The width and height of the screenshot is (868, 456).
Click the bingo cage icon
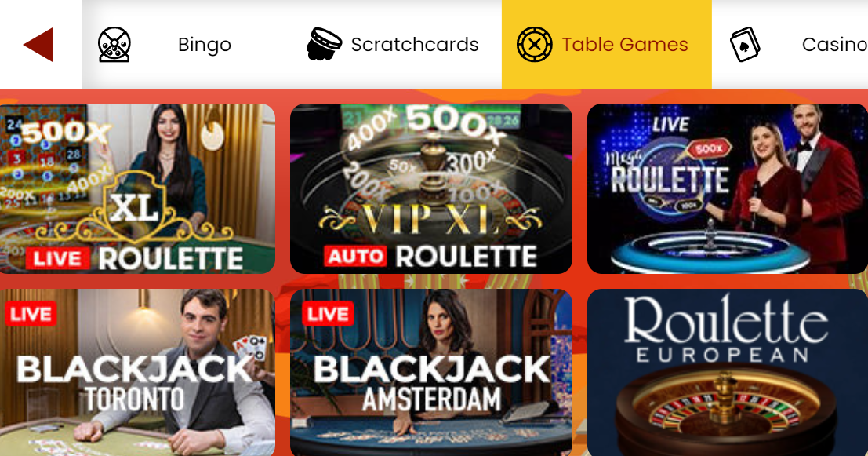(x=114, y=44)
